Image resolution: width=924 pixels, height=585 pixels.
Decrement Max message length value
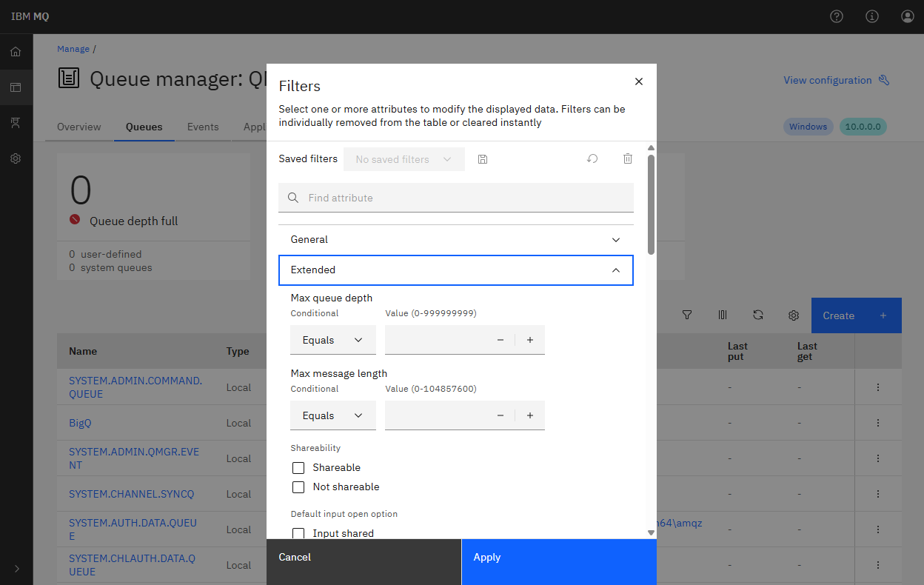point(500,415)
